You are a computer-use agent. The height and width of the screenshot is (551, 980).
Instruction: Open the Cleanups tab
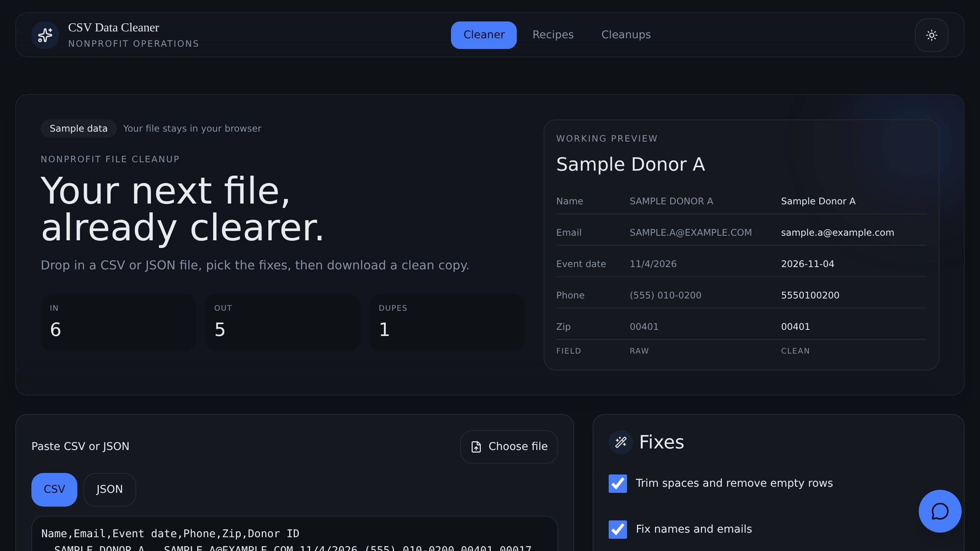click(626, 35)
